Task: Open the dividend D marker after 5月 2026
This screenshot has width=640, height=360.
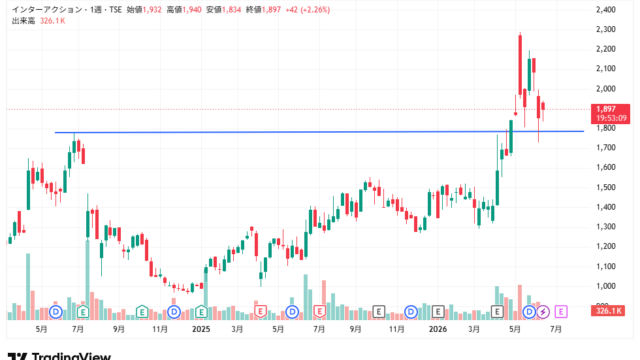Action: 529,312
